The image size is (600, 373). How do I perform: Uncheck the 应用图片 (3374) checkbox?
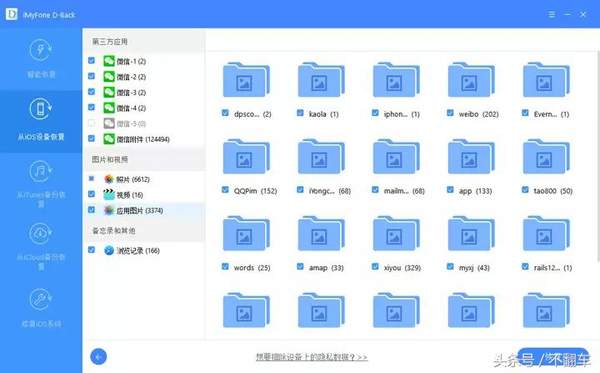pos(91,210)
